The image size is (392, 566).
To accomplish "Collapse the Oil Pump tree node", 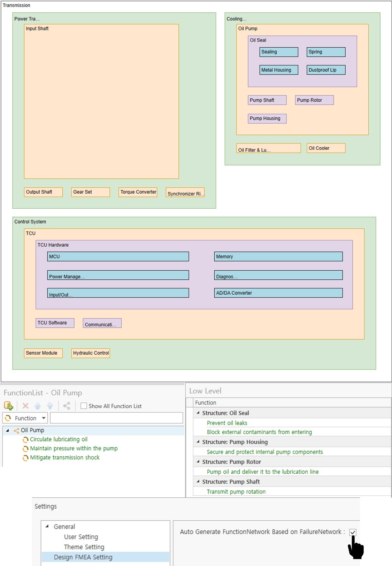I will point(7,431).
